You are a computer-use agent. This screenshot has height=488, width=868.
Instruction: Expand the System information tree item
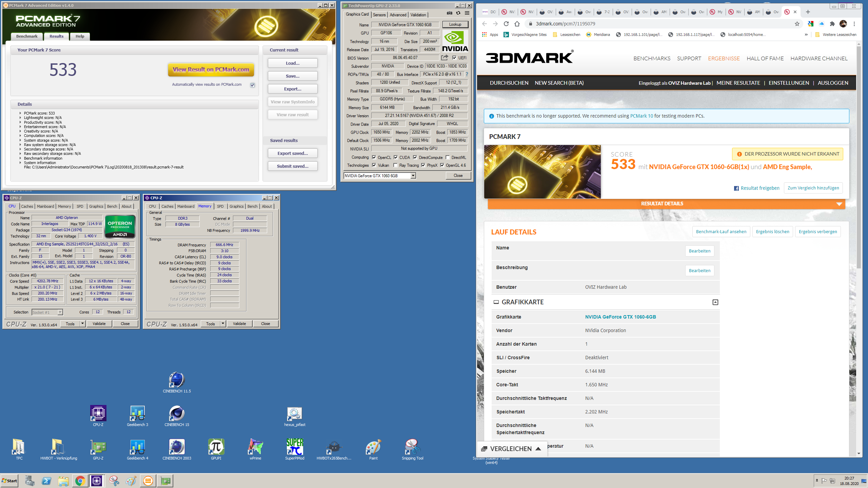tap(20, 163)
